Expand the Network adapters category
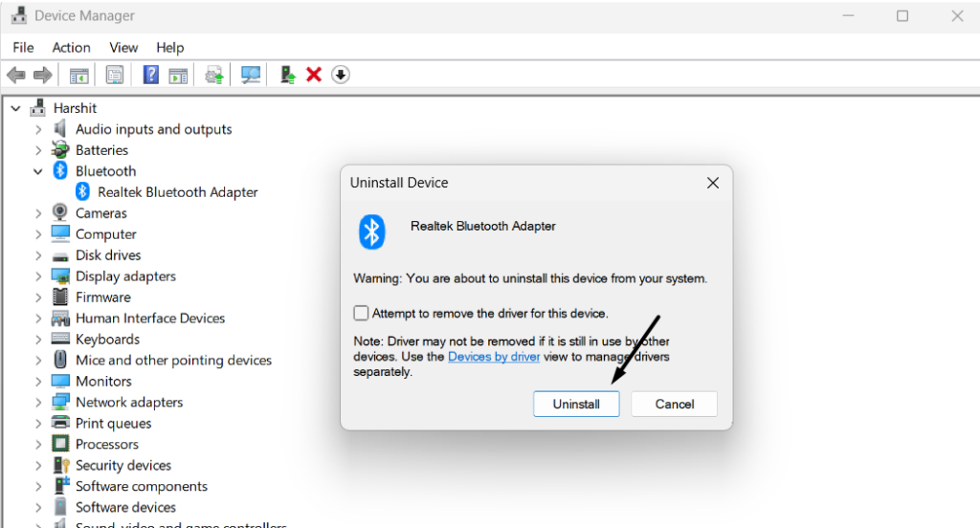980x528 pixels. coord(38,403)
